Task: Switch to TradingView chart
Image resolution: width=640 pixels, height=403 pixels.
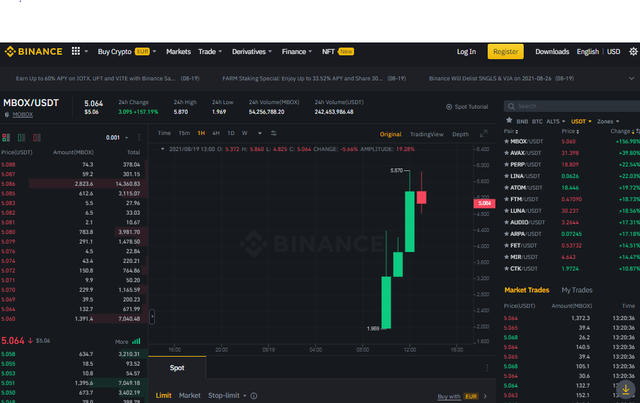Action: (427, 134)
